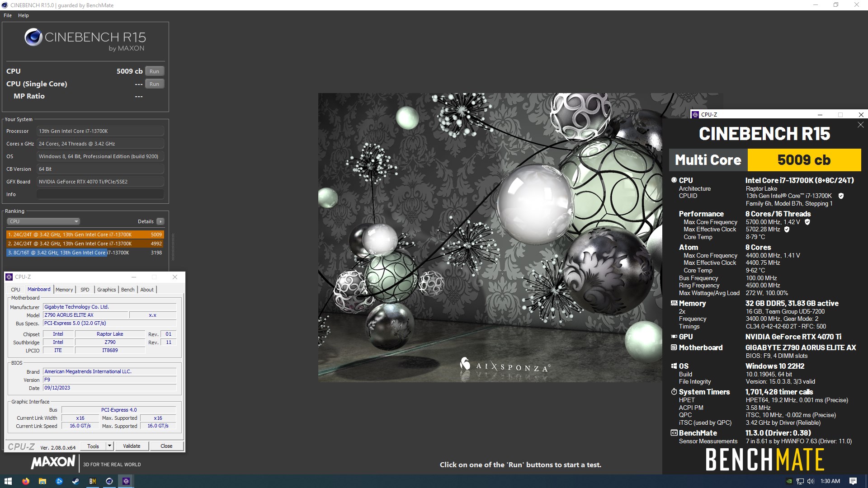Image resolution: width=868 pixels, height=488 pixels.
Task: Click CPU-Z model field Z790 AORUS ELITE AX
Action: coord(86,315)
